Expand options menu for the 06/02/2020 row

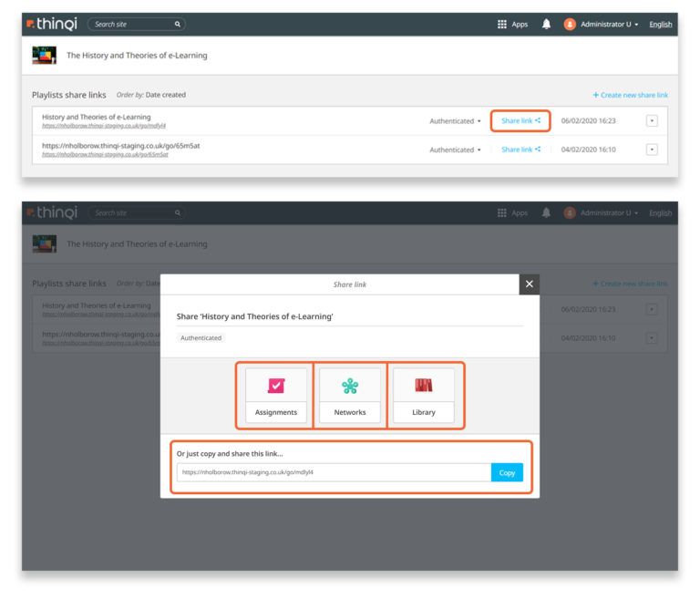point(652,120)
